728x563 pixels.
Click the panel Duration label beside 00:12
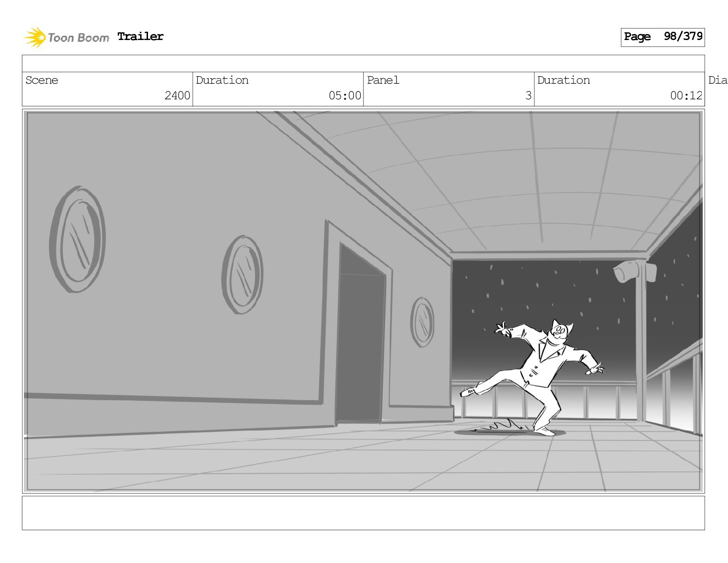pyautogui.click(x=563, y=80)
